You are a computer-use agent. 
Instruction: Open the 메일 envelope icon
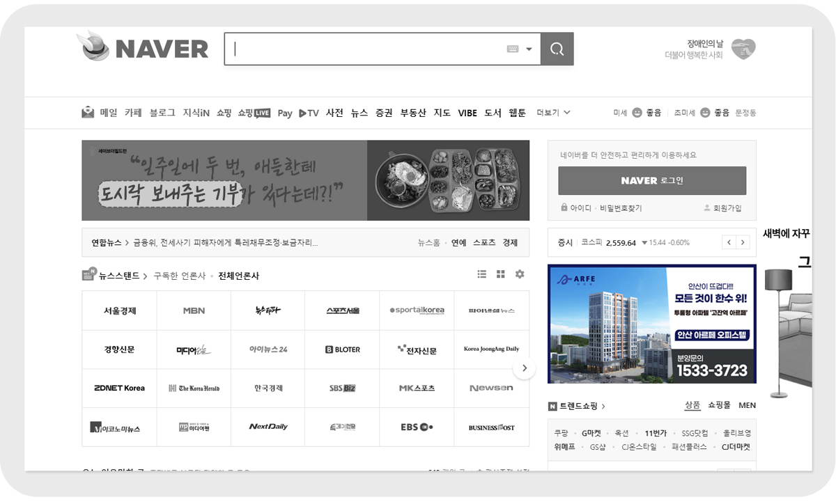(88, 112)
